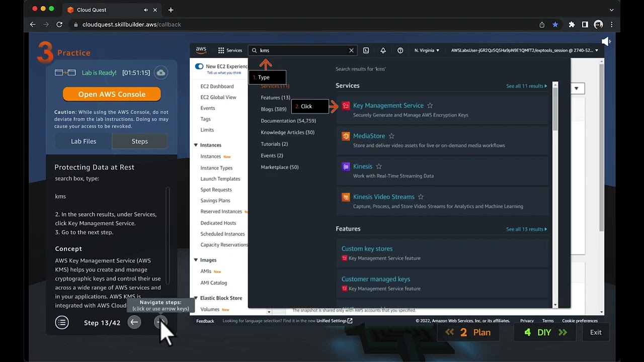
Task: Clear the kms search text
Action: pos(351,50)
